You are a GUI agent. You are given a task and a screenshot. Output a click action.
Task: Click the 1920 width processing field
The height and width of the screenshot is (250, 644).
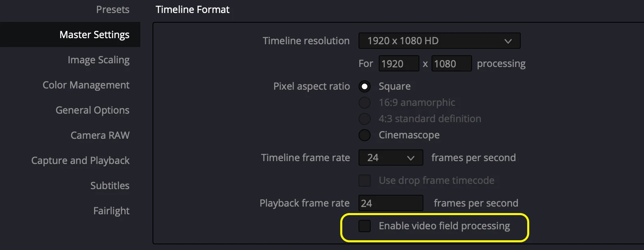click(x=399, y=63)
